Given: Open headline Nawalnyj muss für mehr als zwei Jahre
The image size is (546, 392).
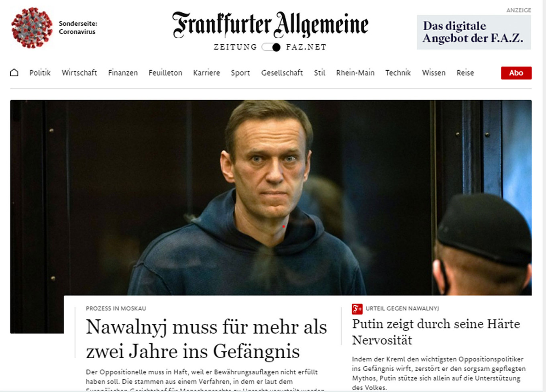Looking at the screenshot, I should coord(206,339).
